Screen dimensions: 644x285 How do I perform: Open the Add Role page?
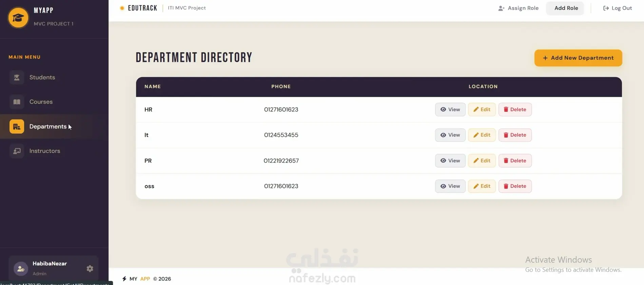pyautogui.click(x=566, y=8)
